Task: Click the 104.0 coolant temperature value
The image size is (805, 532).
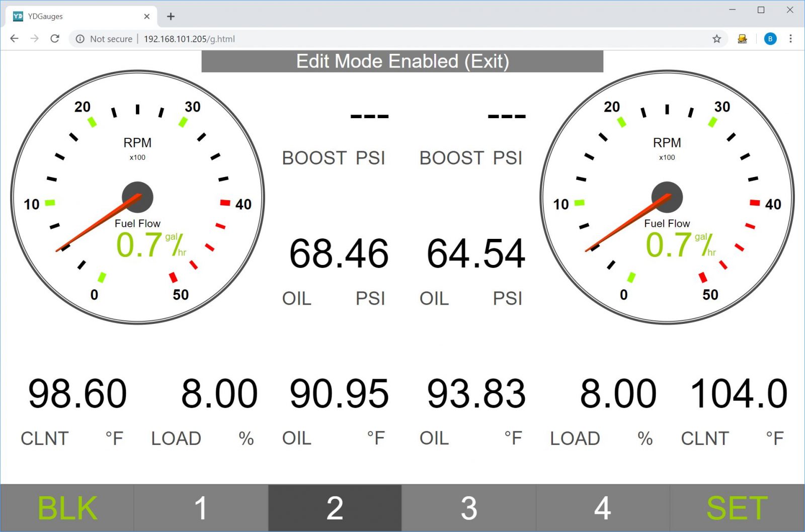Action: pyautogui.click(x=739, y=394)
